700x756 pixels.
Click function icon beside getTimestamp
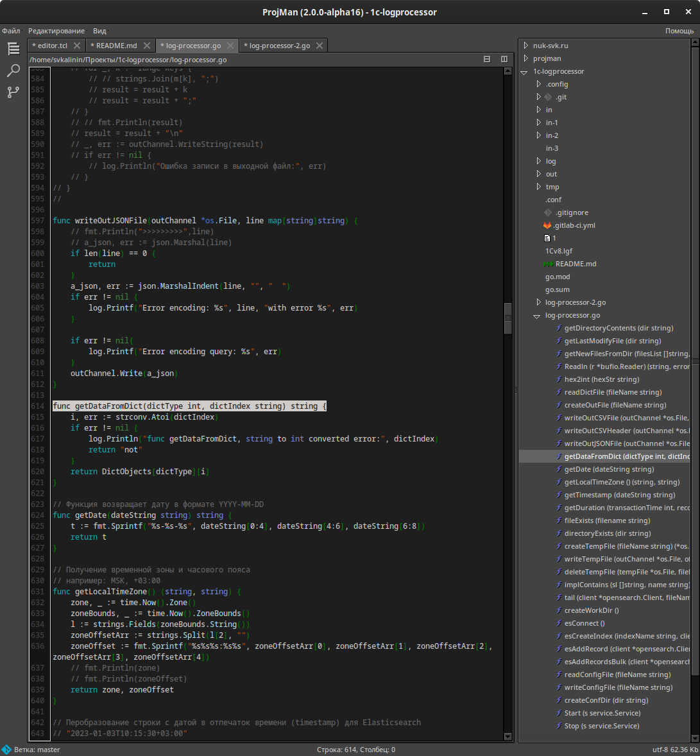pyautogui.click(x=559, y=495)
